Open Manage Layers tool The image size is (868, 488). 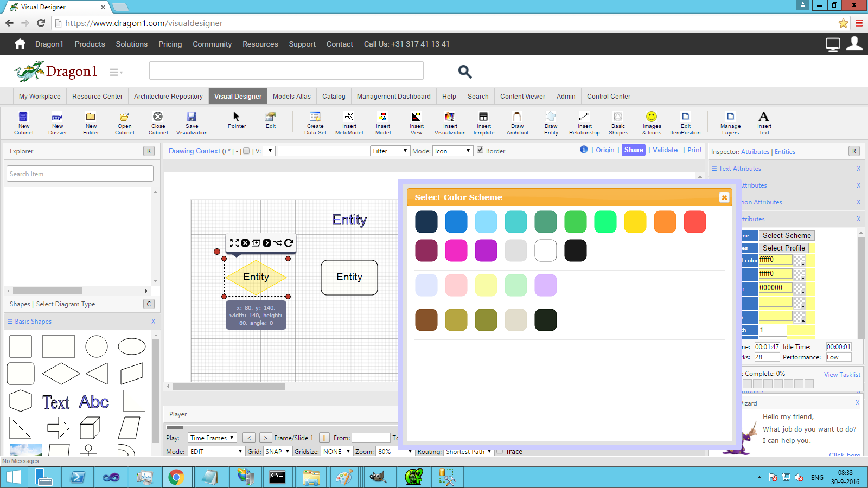(x=730, y=123)
